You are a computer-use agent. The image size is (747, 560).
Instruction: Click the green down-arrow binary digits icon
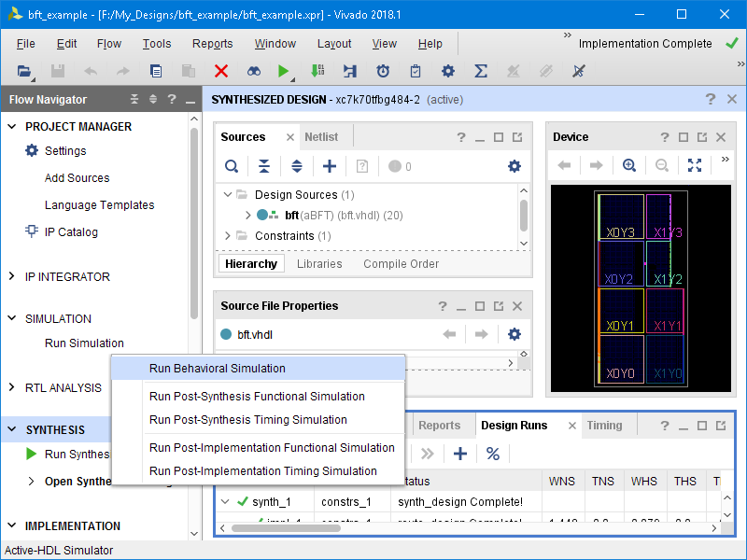(317, 72)
